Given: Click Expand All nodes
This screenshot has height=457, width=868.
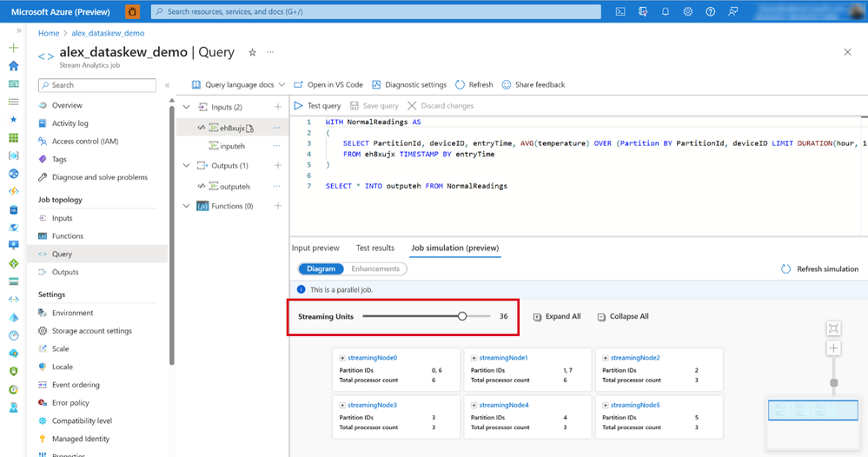Looking at the screenshot, I should pos(557,316).
